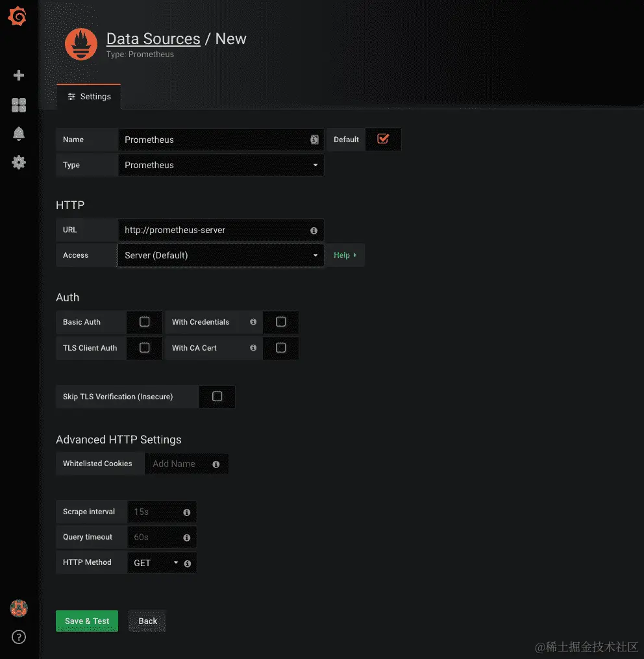The image size is (644, 659).
Task: Open the Access Server (Default) dropdown
Action: (x=221, y=255)
